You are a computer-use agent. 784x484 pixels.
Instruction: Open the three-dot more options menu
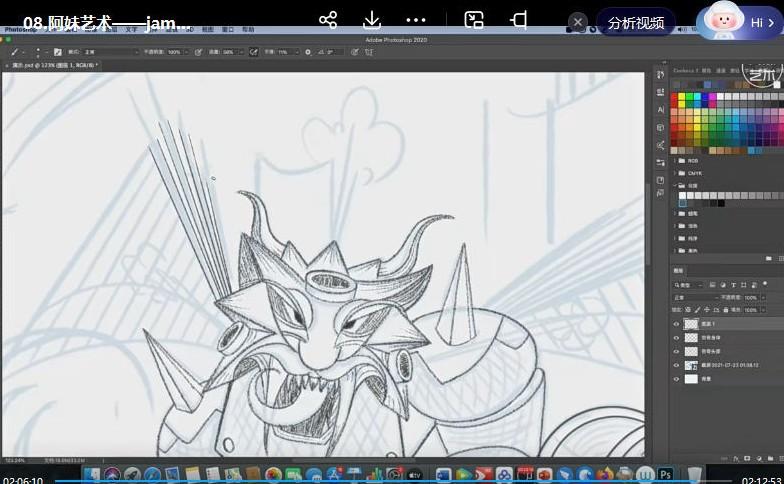pyautogui.click(x=416, y=20)
